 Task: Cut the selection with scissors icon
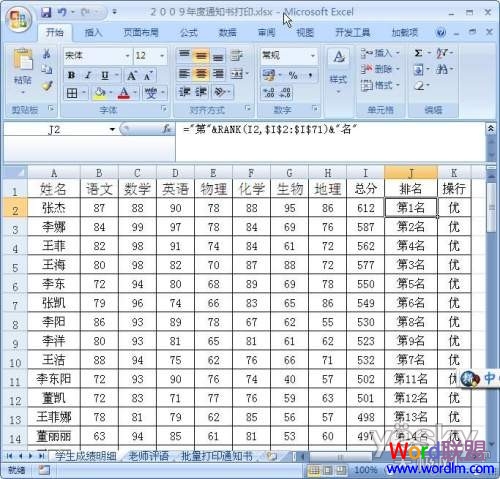pos(47,54)
